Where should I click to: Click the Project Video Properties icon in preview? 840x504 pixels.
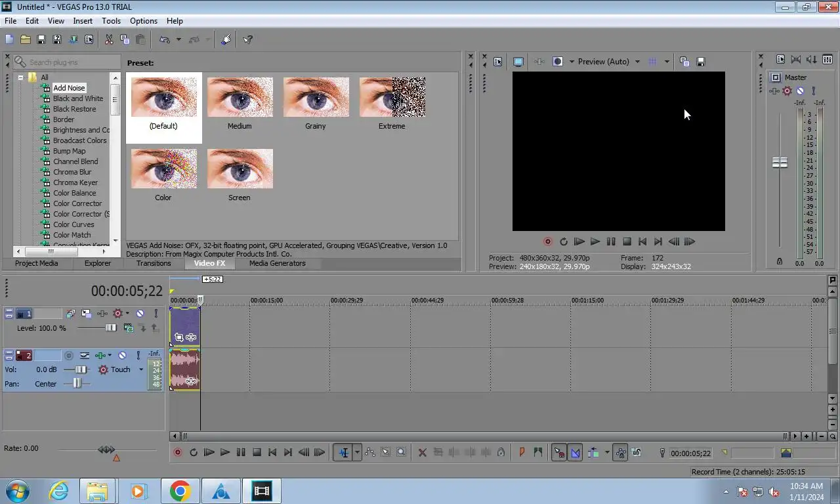pos(497,62)
